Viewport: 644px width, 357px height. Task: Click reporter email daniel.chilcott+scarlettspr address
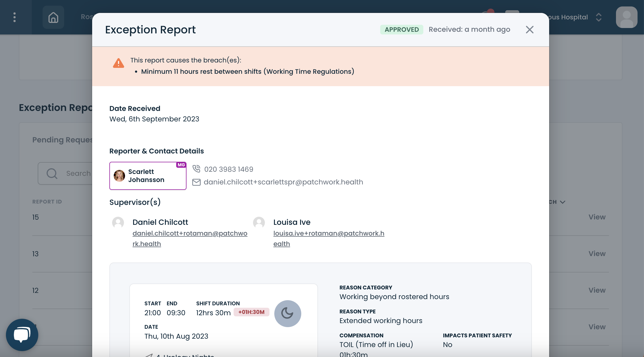283,182
